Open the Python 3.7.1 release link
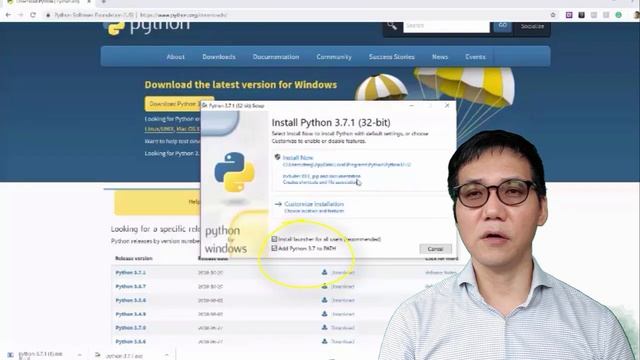The height and width of the screenshot is (360, 640). coord(131,272)
